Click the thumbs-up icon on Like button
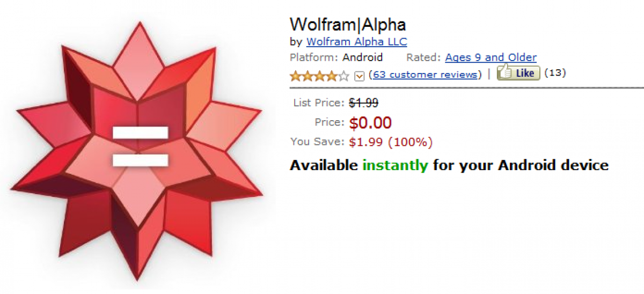The image size is (644, 294). [504, 71]
